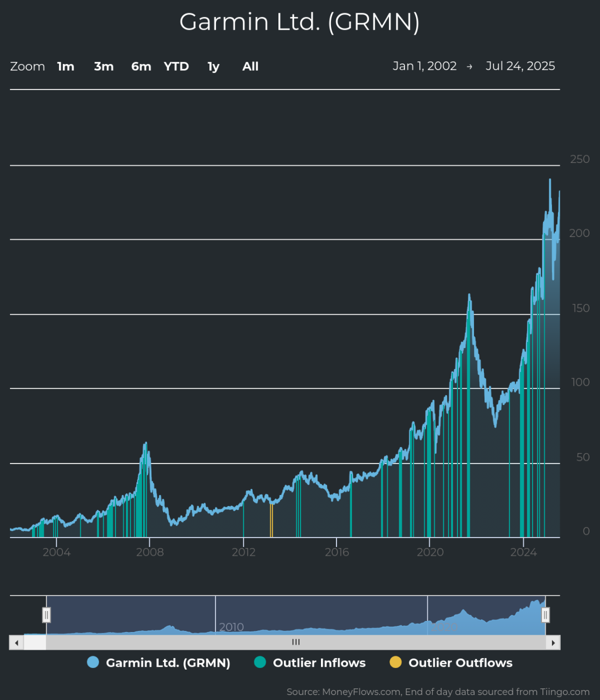Viewport: 600px width, 700px height.
Task: Show All time zoom range
Action: (250, 66)
